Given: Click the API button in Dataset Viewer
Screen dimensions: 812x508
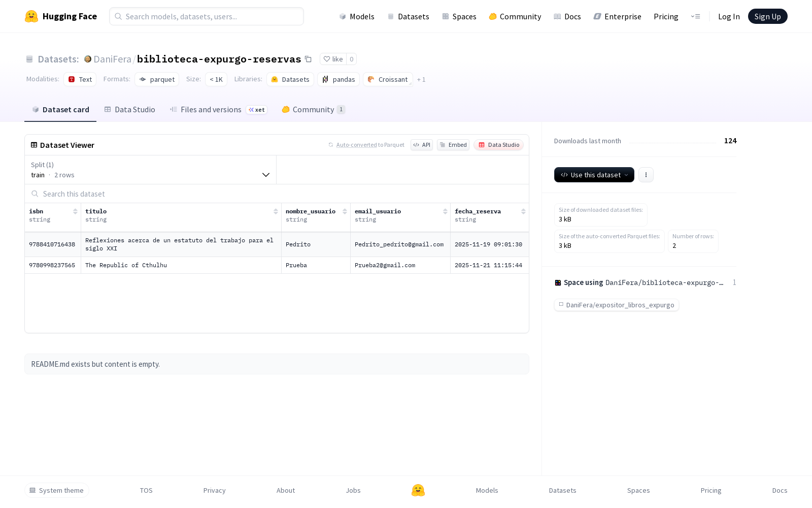Looking at the screenshot, I should [422, 145].
